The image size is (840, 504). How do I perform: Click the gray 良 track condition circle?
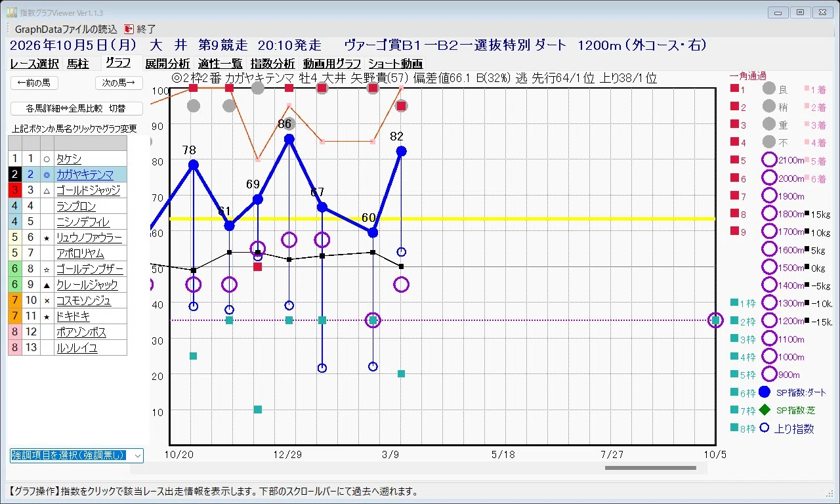(769, 89)
